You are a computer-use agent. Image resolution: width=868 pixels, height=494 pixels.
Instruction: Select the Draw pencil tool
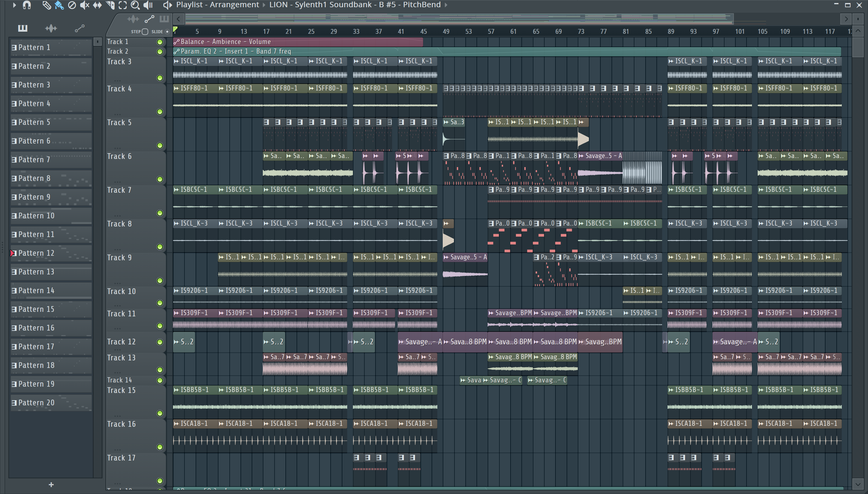click(46, 5)
